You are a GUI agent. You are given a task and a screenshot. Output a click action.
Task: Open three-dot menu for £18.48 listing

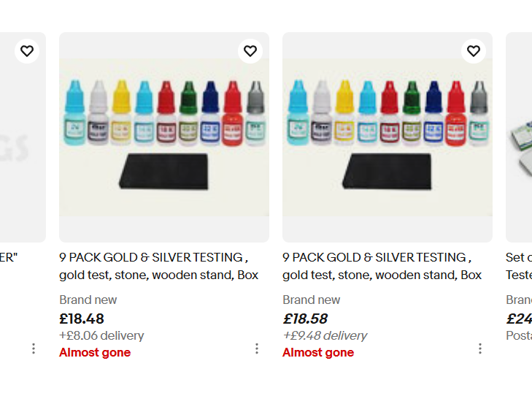click(x=257, y=349)
